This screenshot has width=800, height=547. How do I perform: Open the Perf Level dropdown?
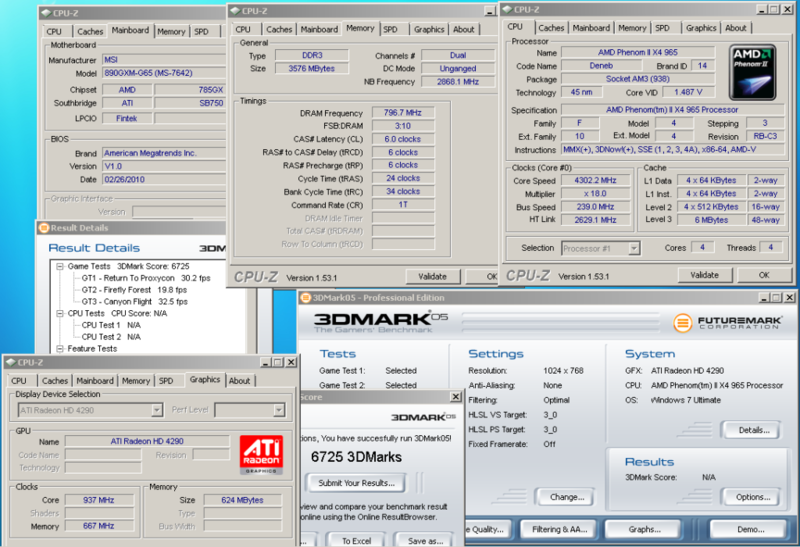pos(278,410)
